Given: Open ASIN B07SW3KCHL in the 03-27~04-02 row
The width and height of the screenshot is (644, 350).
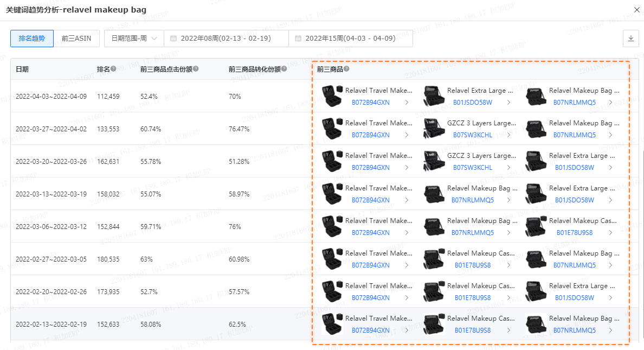Looking at the screenshot, I should pyautogui.click(x=473, y=135).
